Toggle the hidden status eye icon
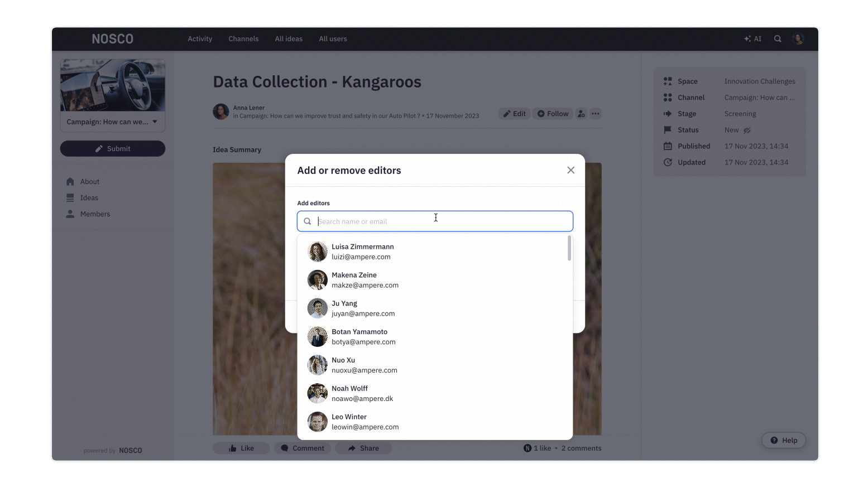This screenshot has width=868, height=488. pyautogui.click(x=747, y=130)
